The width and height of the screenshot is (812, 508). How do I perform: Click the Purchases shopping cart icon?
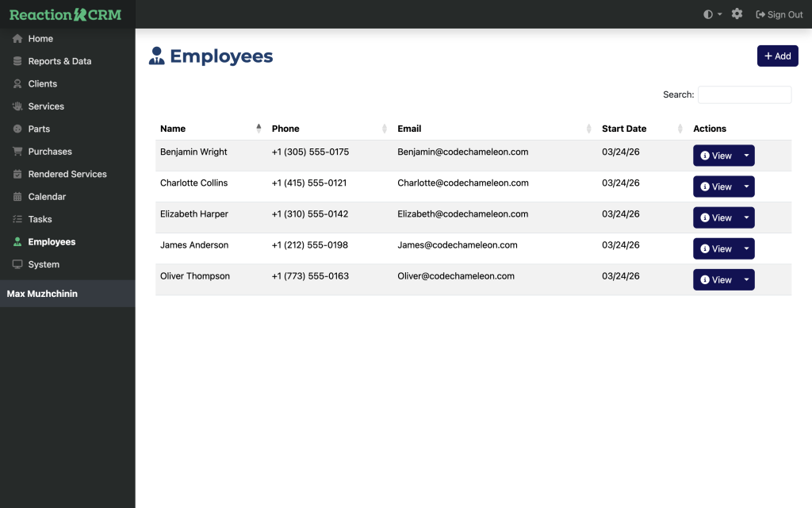click(17, 152)
